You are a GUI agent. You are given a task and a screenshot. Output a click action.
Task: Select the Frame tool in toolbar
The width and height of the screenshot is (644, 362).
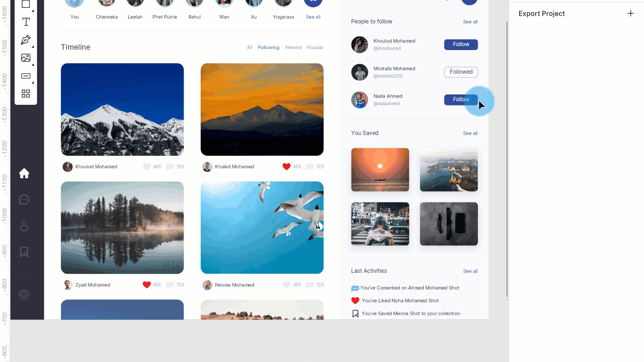click(x=25, y=4)
